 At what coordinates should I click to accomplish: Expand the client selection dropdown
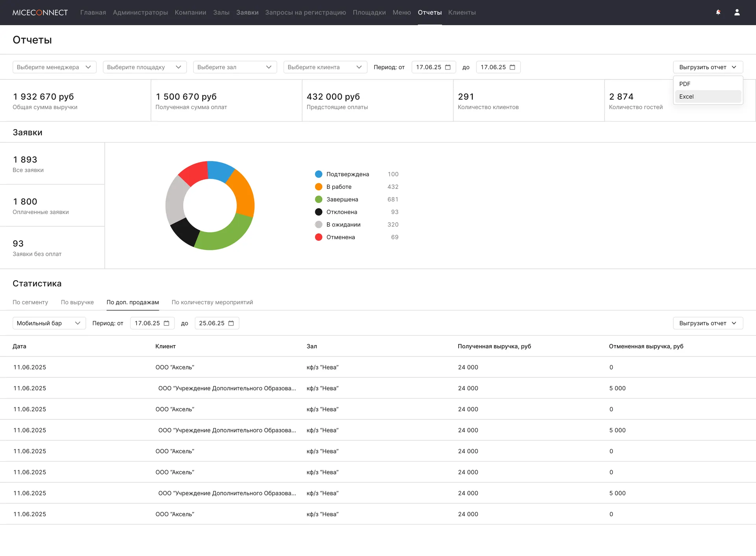[x=325, y=67]
